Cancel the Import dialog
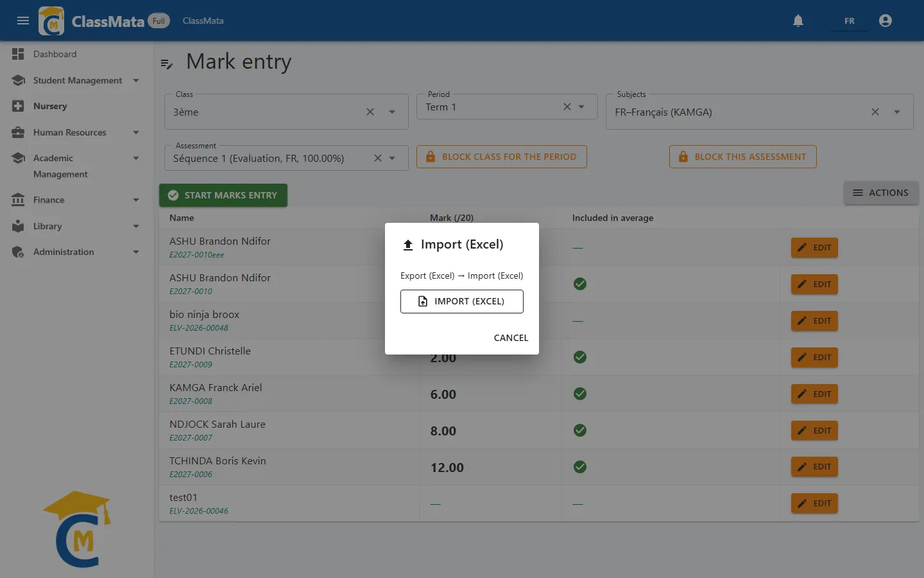Screen dimensions: 924x578 click(x=511, y=338)
